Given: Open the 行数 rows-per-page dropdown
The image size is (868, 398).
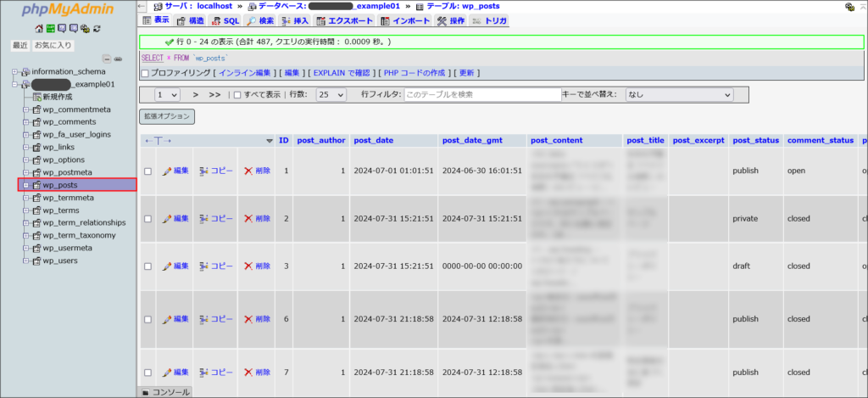Looking at the screenshot, I should (331, 95).
